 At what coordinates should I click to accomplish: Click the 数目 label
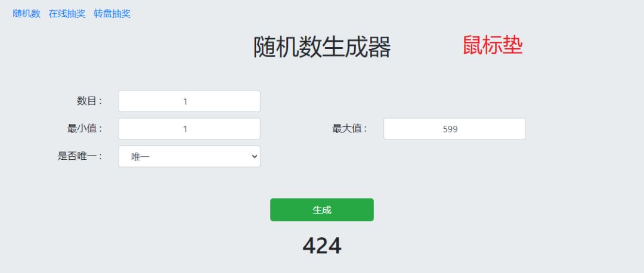pos(89,101)
